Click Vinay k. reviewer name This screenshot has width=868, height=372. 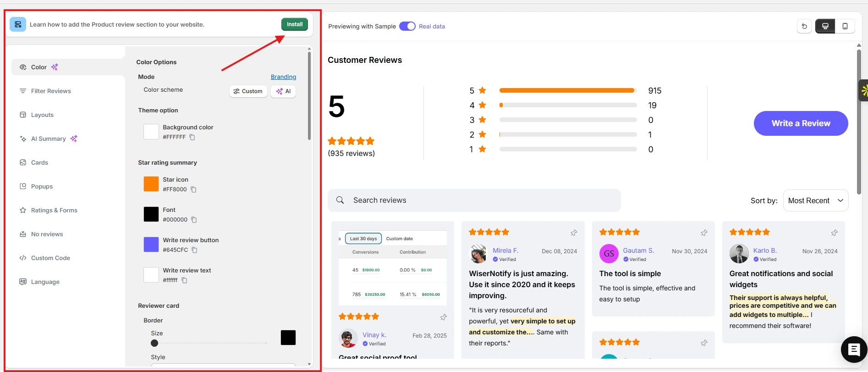[374, 335]
